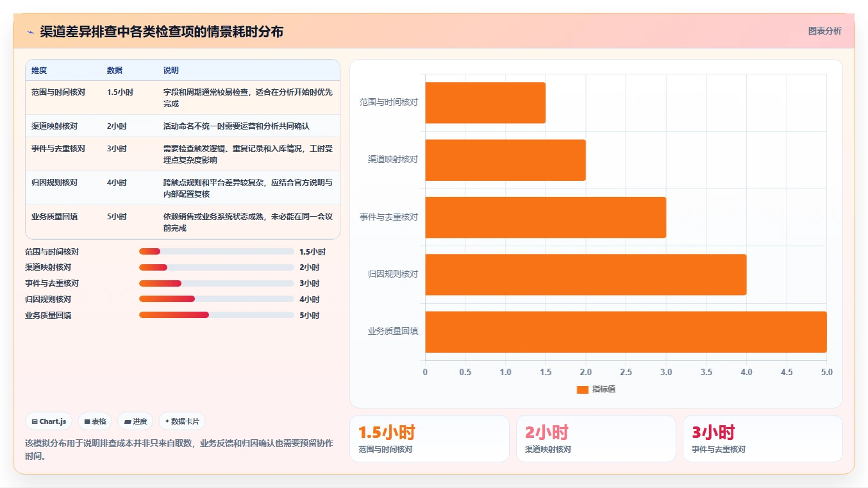
Task: Click the 归因规则核对 chart bar
Action: [586, 274]
